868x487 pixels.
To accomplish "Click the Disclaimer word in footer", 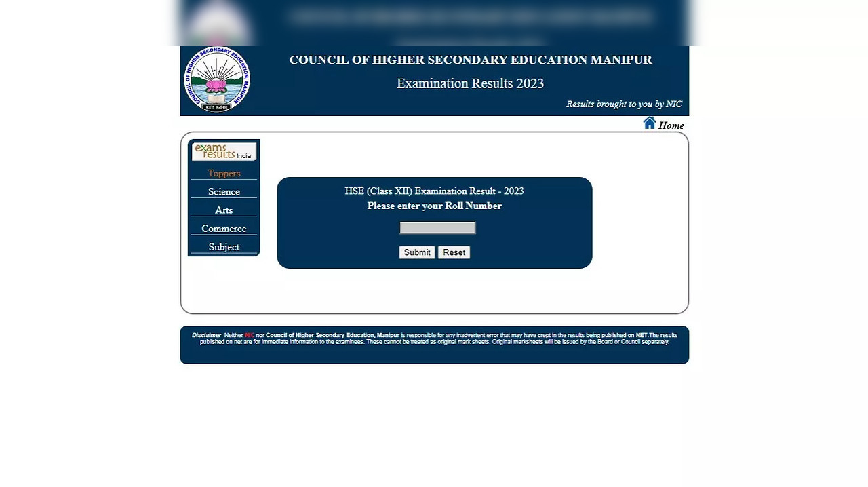I will pos(206,335).
